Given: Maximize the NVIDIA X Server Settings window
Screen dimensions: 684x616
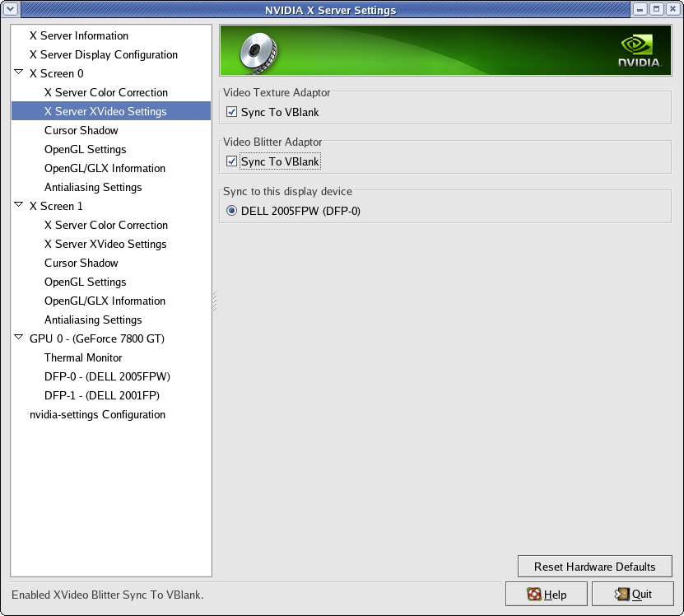Looking at the screenshot, I should pos(657,9).
